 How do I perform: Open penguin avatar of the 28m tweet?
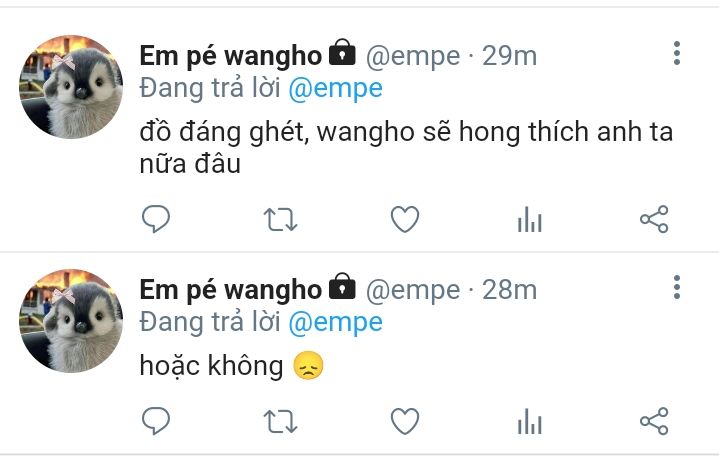click(x=71, y=321)
